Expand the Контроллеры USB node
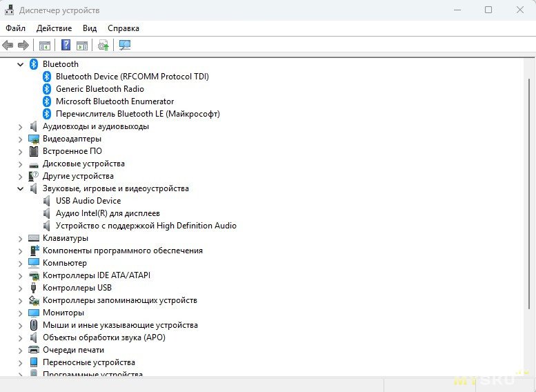This screenshot has height=392, width=536. [20, 288]
